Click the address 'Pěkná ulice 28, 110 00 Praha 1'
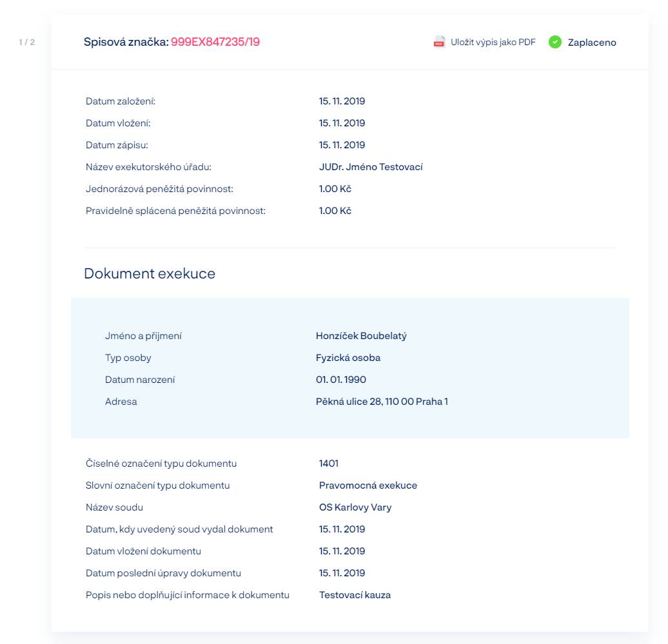The image size is (668, 644). (382, 402)
